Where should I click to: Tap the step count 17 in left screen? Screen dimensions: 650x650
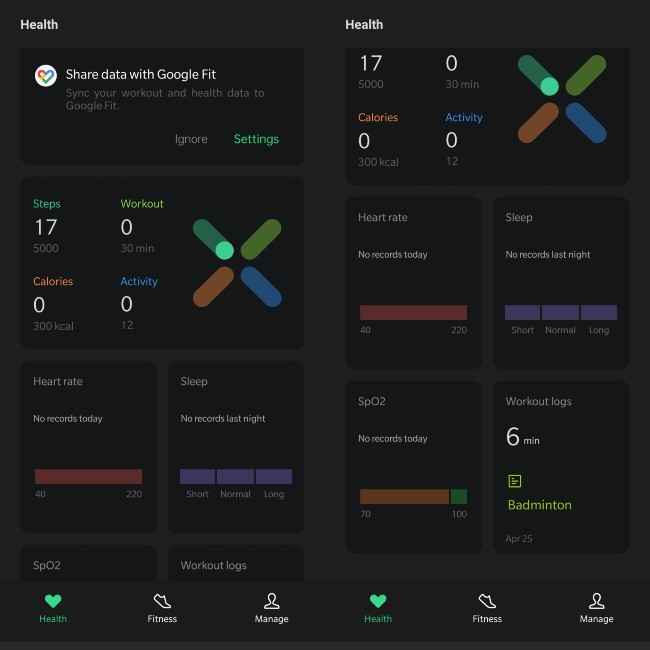pyautogui.click(x=46, y=227)
